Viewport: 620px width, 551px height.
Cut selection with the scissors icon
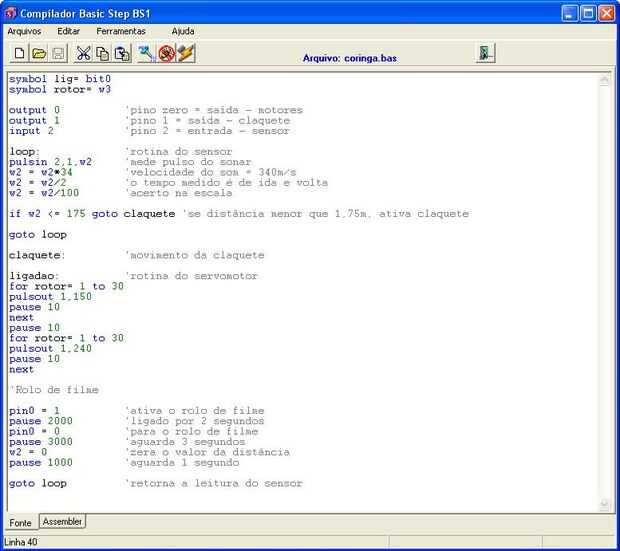coord(83,53)
